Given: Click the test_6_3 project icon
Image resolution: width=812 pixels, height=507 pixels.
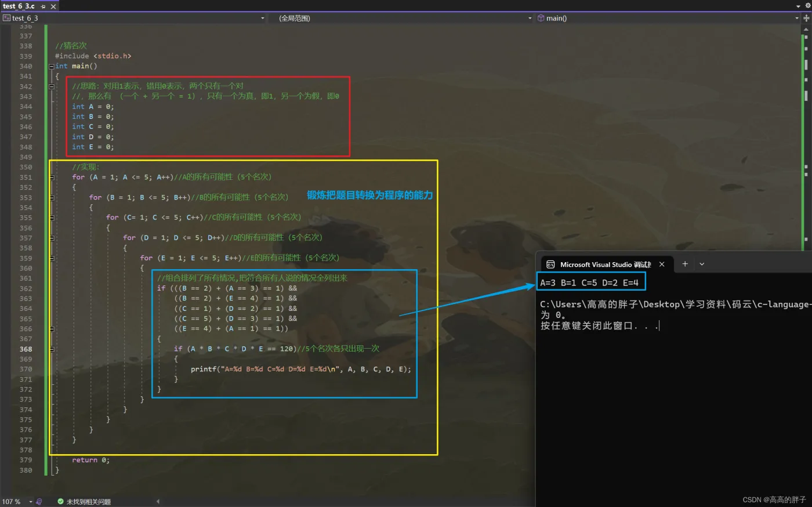Looking at the screenshot, I should click(x=7, y=18).
